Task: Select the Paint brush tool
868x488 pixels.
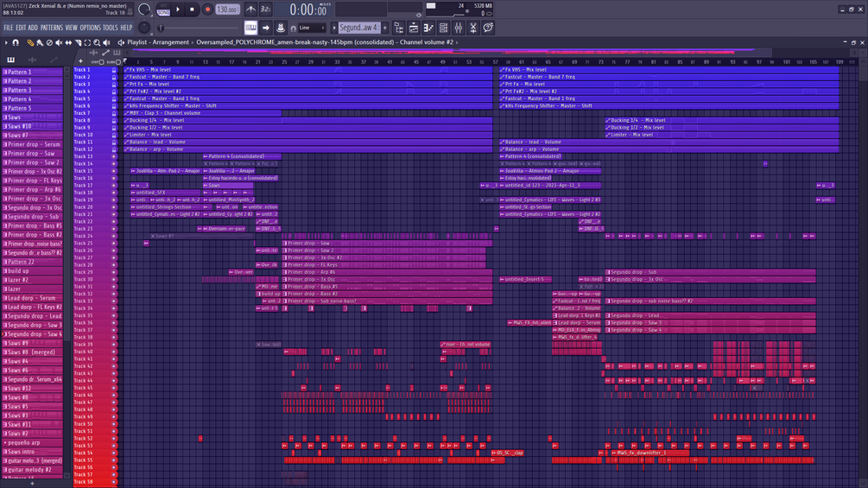Action: (40, 42)
